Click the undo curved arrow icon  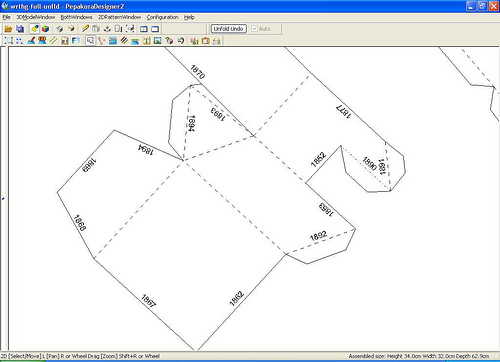pyautogui.click(x=181, y=41)
